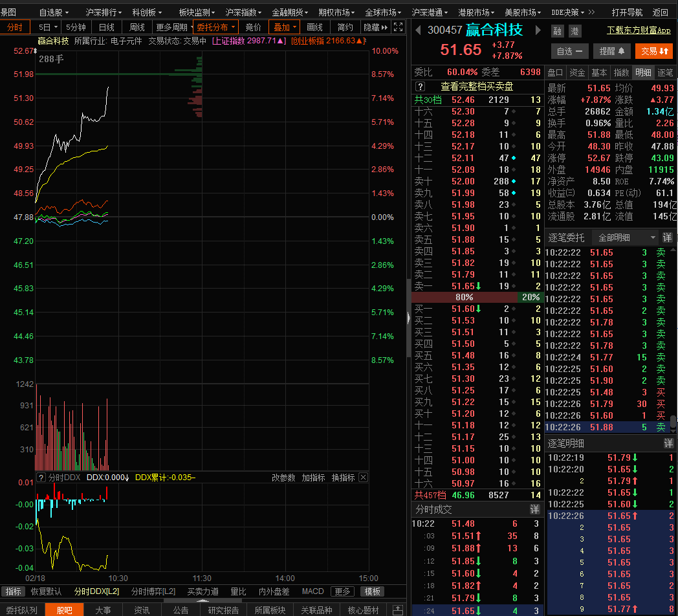The height and width of the screenshot is (616, 678).
Task: Click the 隐藏 hide panel arrows
Action: point(375,27)
